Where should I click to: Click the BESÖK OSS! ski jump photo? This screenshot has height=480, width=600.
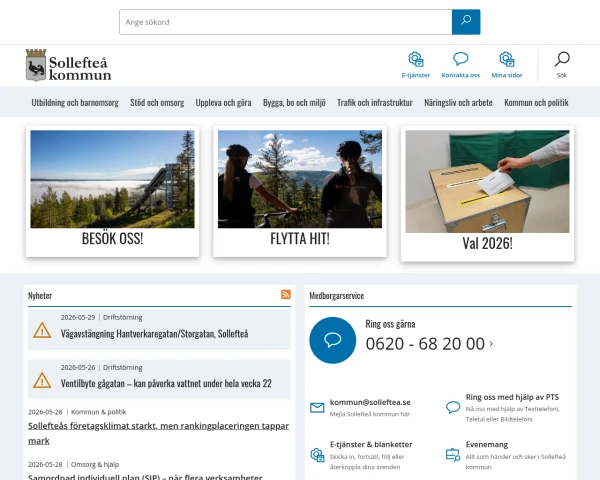coord(112,179)
